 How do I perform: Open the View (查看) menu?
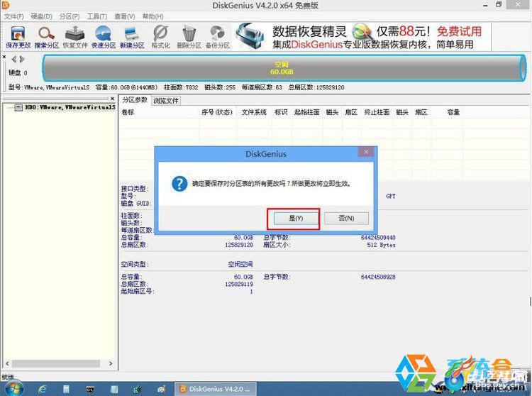coord(124,16)
